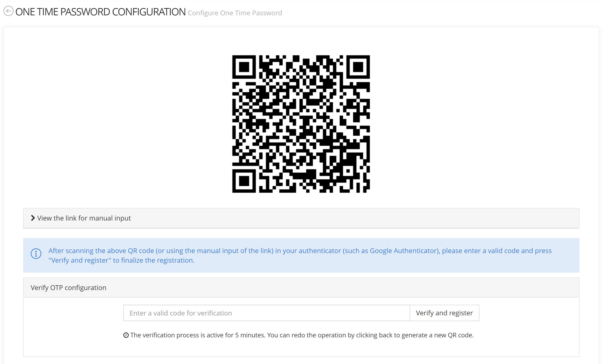
Task: Click "Google Authenticator" text in the banner
Action: pos(404,251)
